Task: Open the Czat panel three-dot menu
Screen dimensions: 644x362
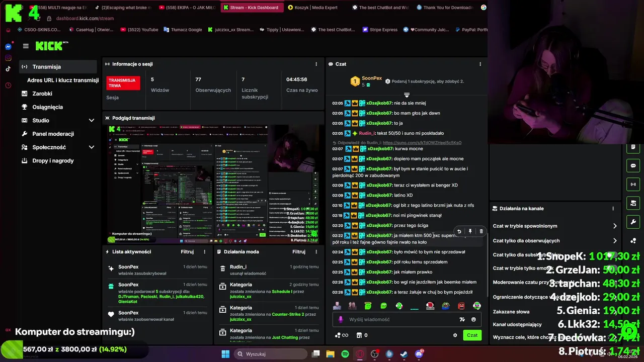Action: [x=480, y=64]
